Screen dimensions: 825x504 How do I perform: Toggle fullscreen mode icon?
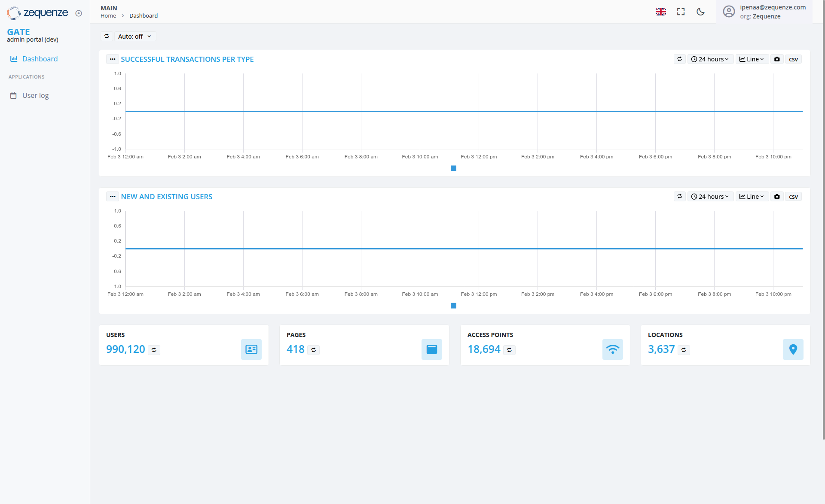pos(681,12)
